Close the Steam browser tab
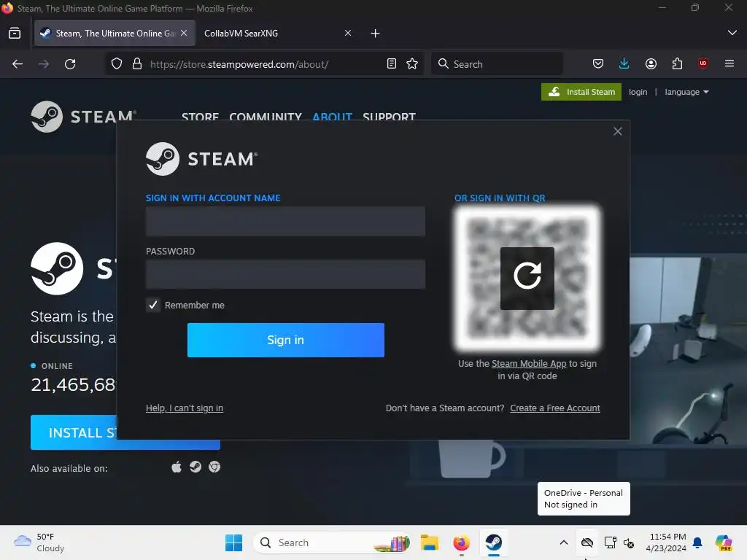 pyautogui.click(x=184, y=33)
